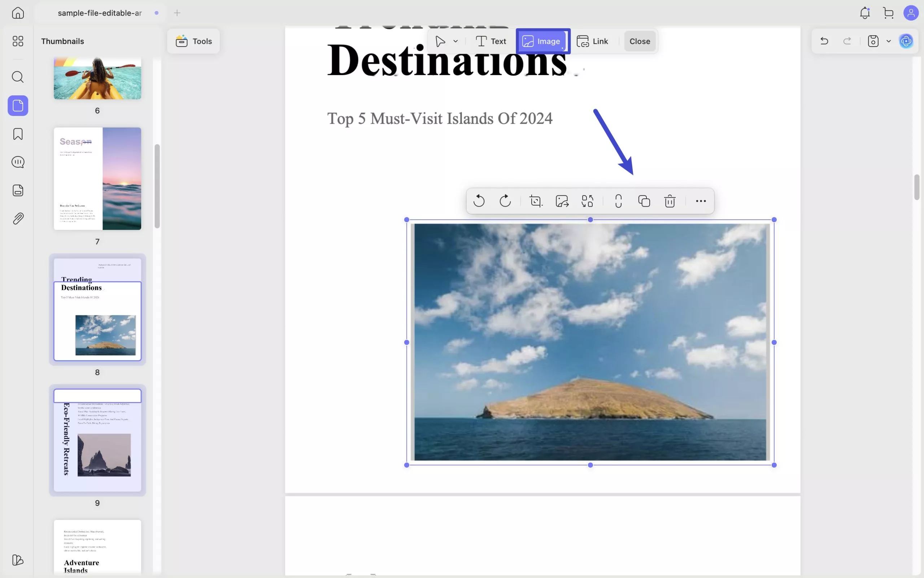Open page 9 thumbnail
Screen dimensions: 924x578
[97, 440]
